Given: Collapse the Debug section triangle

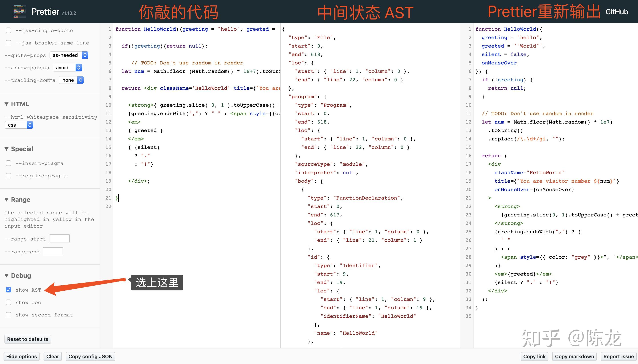Looking at the screenshot, I should (7, 276).
